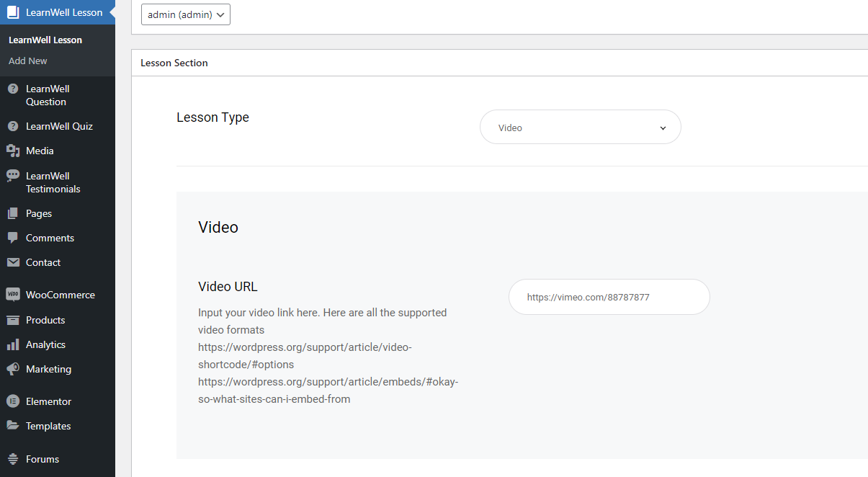The width and height of the screenshot is (868, 477).
Task: Click the LearnWell Quiz question-mark icon
Action: [x=12, y=126]
